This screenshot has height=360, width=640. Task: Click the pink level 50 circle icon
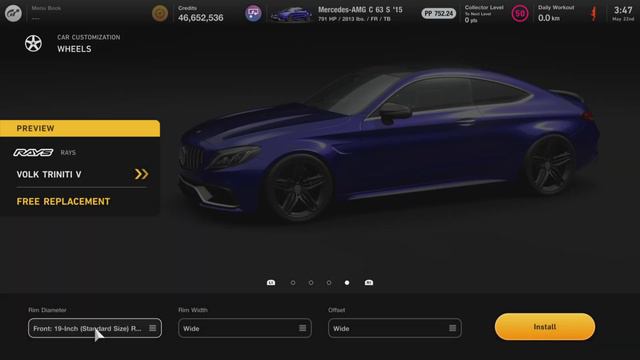tap(520, 14)
